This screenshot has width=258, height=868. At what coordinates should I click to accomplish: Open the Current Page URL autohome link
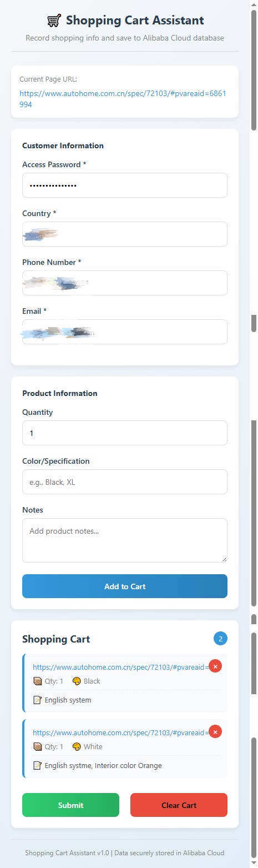coord(123,99)
